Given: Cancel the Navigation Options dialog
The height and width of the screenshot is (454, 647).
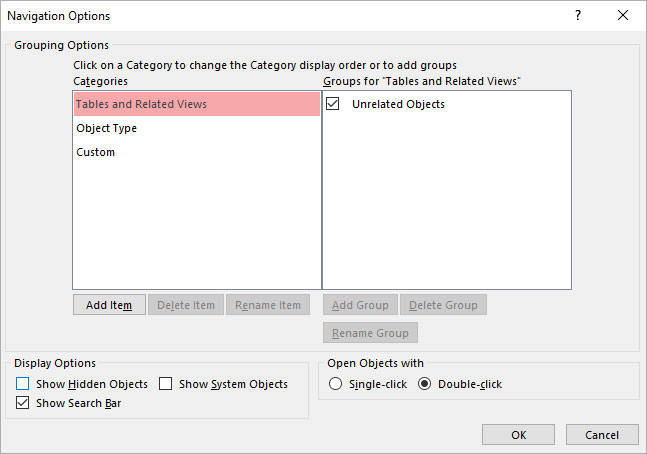Looking at the screenshot, I should (x=602, y=435).
